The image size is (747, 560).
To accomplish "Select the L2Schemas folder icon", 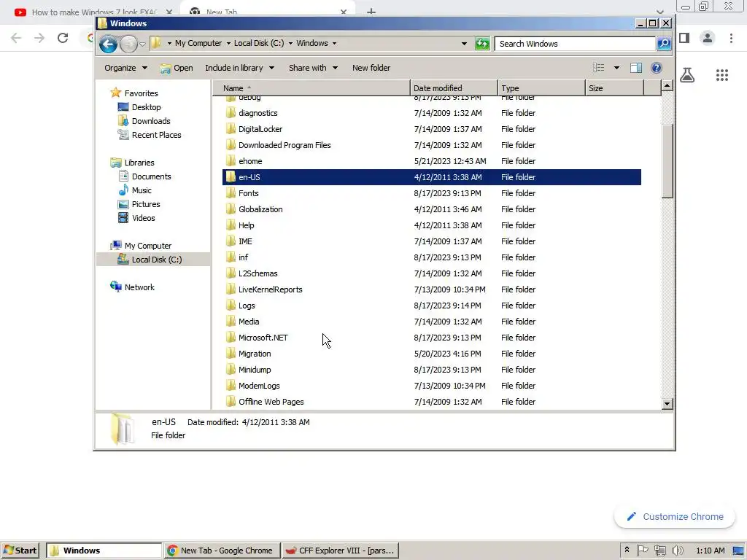I will pyautogui.click(x=231, y=273).
